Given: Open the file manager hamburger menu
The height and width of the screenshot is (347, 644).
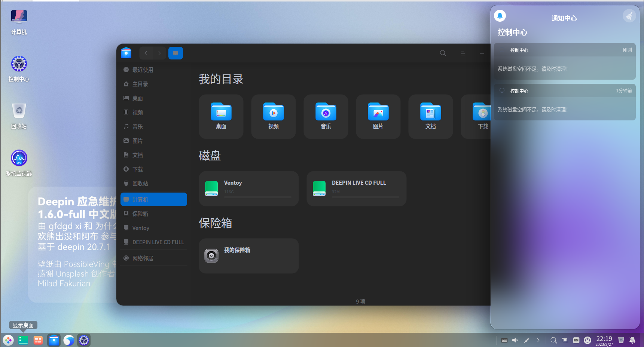Looking at the screenshot, I should pyautogui.click(x=463, y=53).
